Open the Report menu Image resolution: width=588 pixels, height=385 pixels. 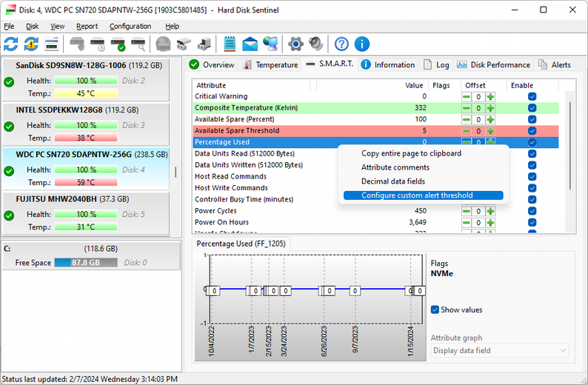coord(87,26)
